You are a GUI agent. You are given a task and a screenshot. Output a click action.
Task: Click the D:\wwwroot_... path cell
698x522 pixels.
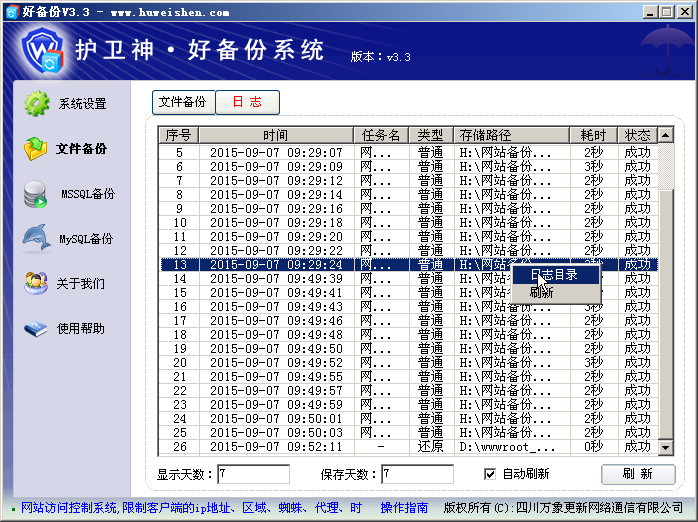(x=511, y=447)
